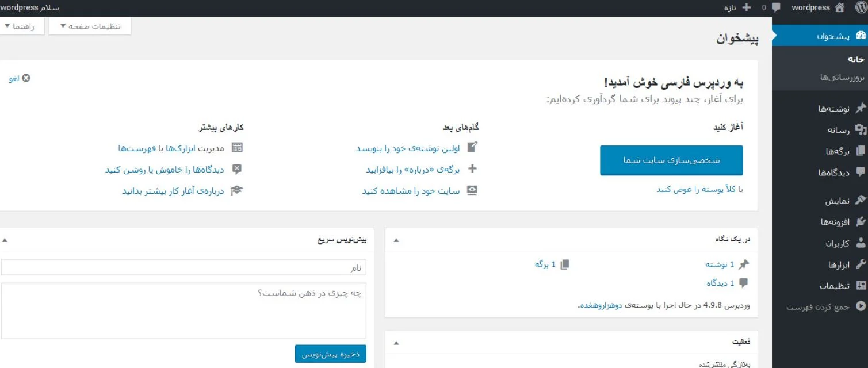Open دیدگاه‌ها را خاموش یا روشن کنید link
The width and height of the screenshot is (868, 368).
click(x=165, y=170)
